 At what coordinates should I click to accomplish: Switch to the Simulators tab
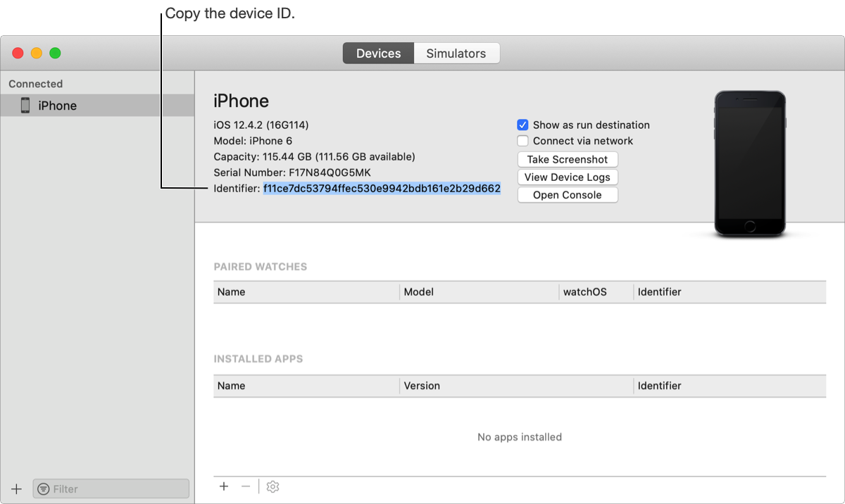456,53
